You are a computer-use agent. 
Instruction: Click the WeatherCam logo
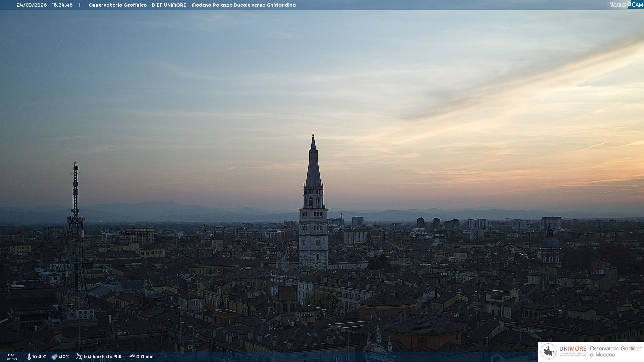626,5
